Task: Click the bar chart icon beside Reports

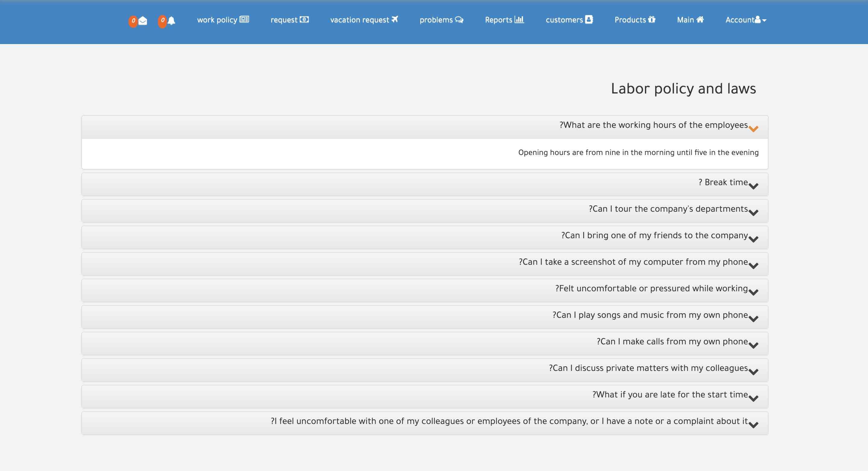Action: (519, 20)
